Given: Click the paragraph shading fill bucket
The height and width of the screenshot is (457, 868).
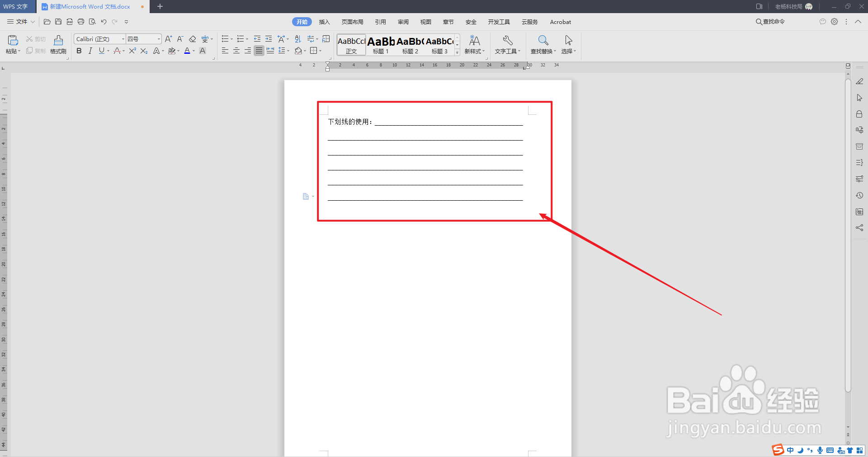Looking at the screenshot, I should (298, 51).
